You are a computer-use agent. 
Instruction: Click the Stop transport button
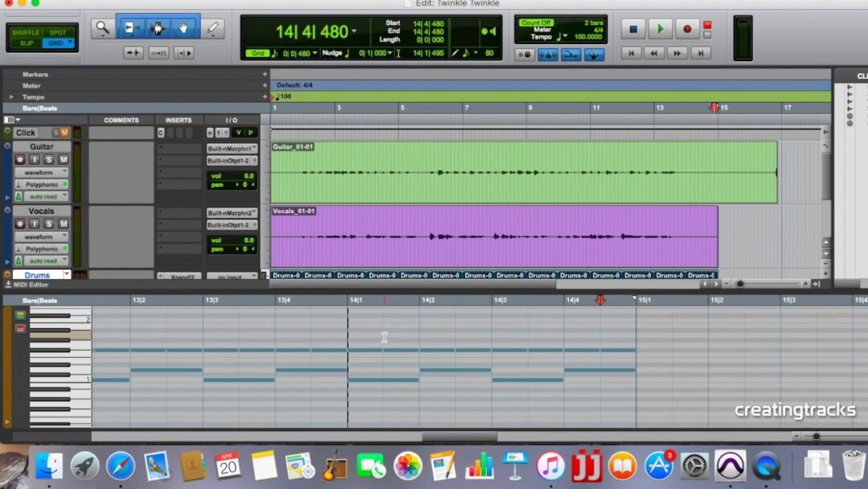(x=633, y=29)
